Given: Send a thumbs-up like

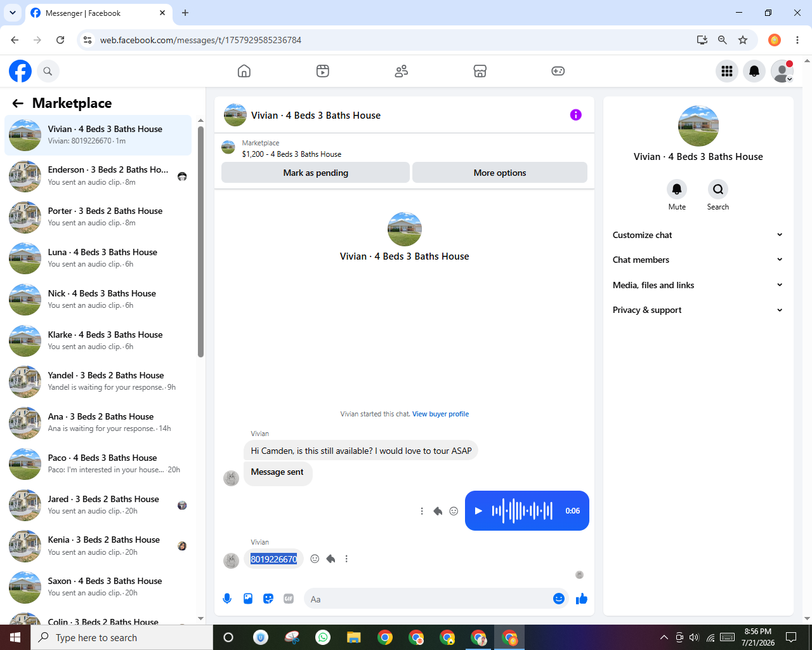Looking at the screenshot, I should pos(582,599).
